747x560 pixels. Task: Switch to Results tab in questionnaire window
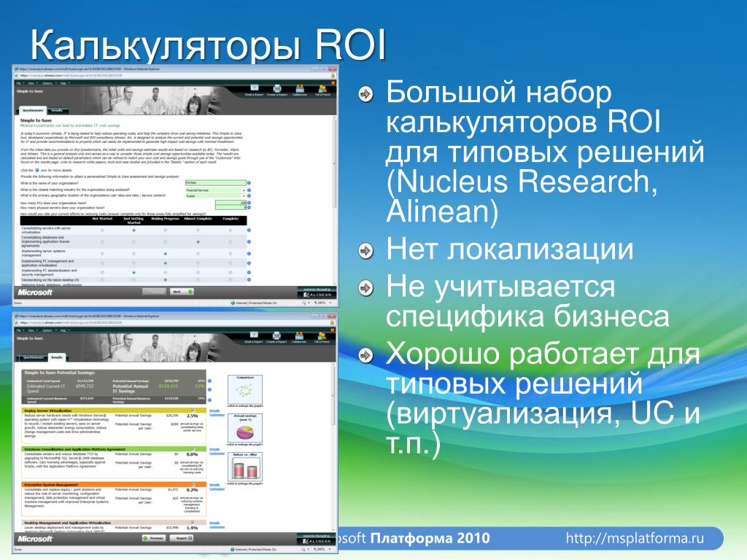point(57,111)
